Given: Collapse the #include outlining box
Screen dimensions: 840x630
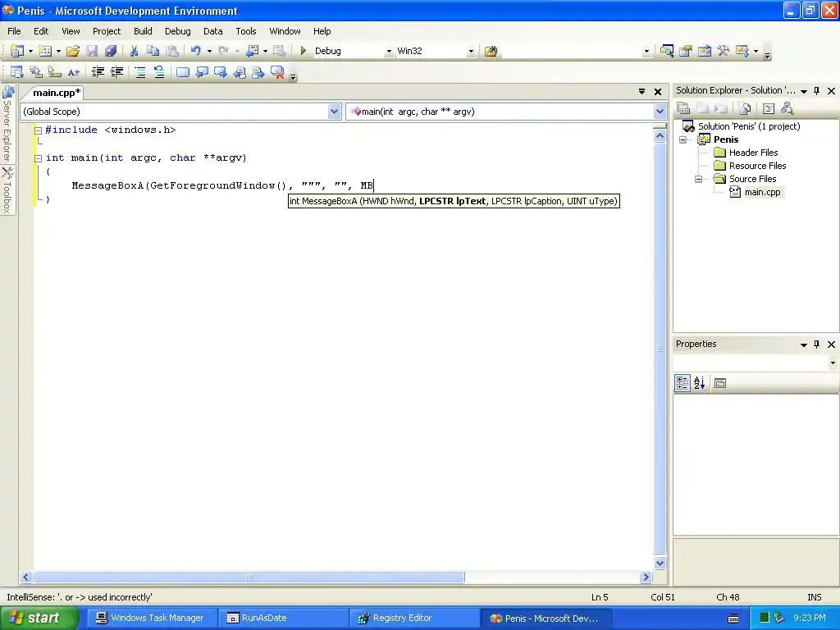Looking at the screenshot, I should pyautogui.click(x=38, y=130).
